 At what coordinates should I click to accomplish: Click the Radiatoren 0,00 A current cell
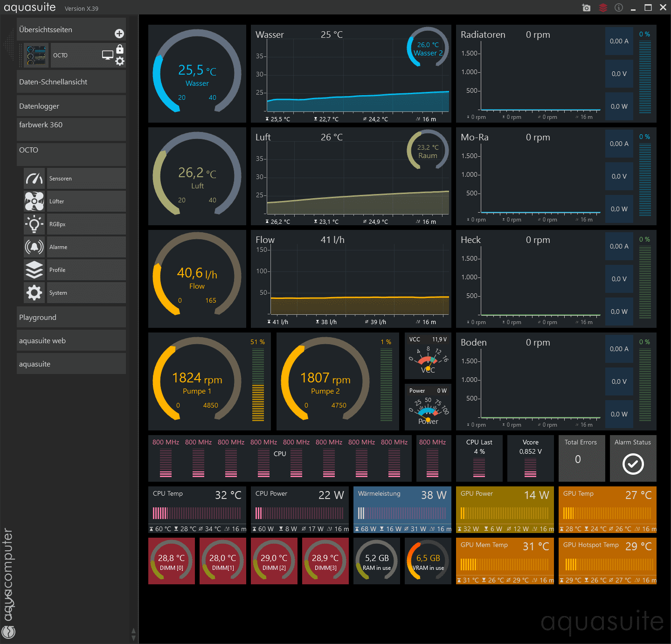coord(619,41)
